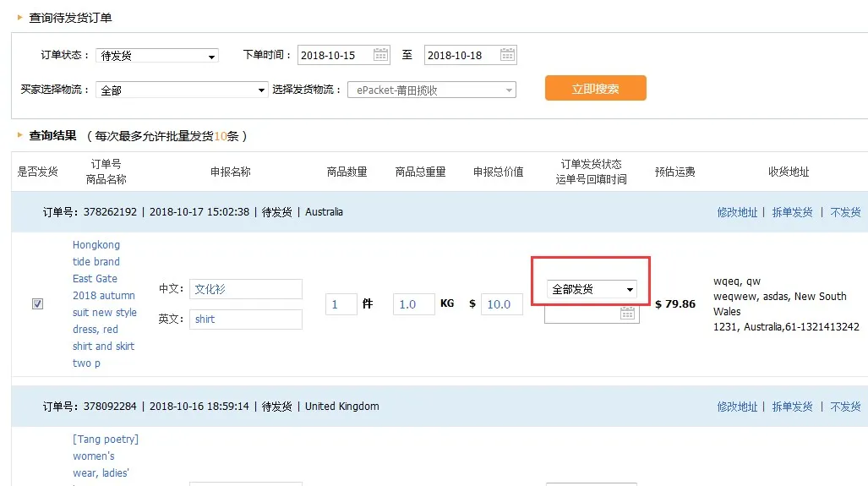Toggle ship checkbox for order 378262192
The width and height of the screenshot is (868, 486).
(x=38, y=304)
